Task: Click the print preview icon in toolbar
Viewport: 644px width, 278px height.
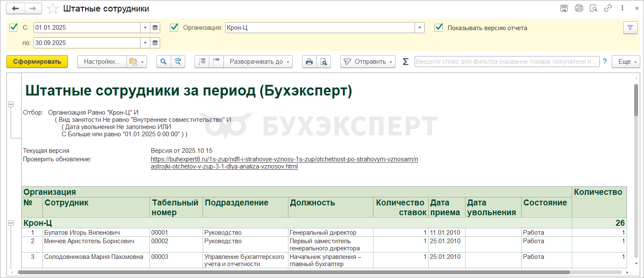Action: click(324, 62)
